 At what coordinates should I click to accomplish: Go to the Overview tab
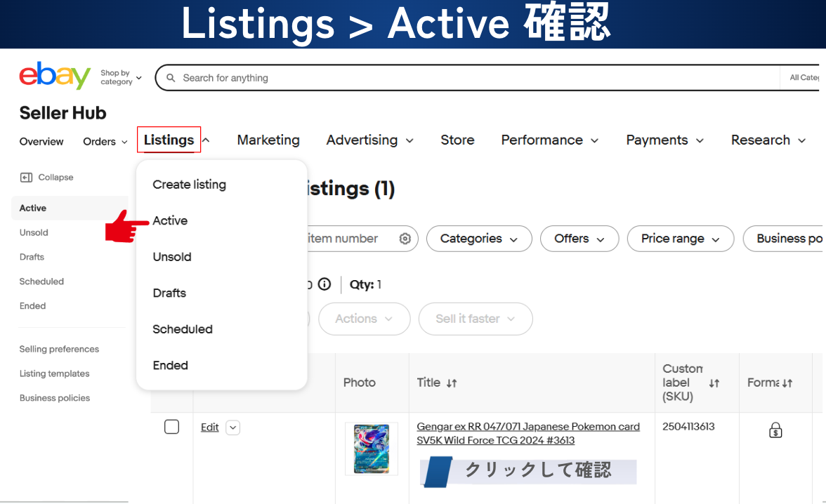41,142
